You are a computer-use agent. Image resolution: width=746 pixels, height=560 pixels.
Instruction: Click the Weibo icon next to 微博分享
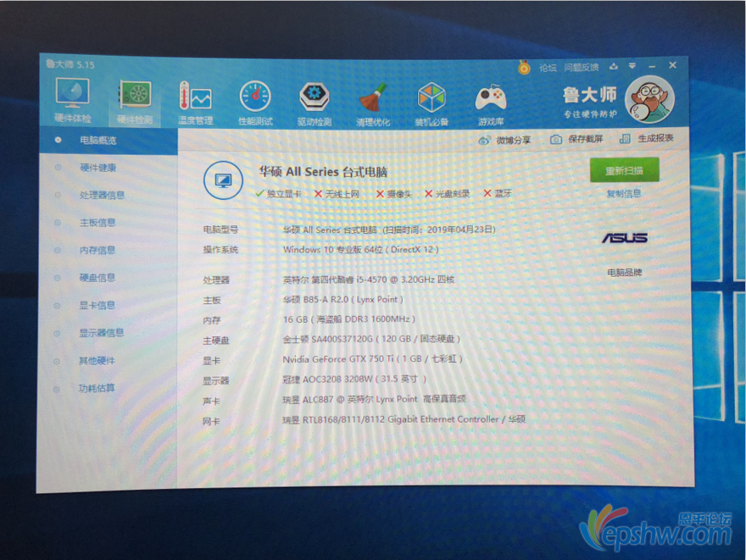click(484, 141)
